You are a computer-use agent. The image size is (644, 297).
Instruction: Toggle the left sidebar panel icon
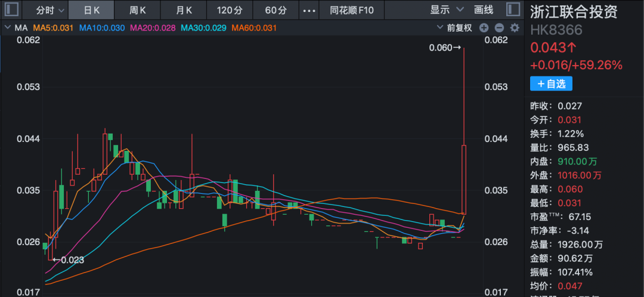(12, 10)
